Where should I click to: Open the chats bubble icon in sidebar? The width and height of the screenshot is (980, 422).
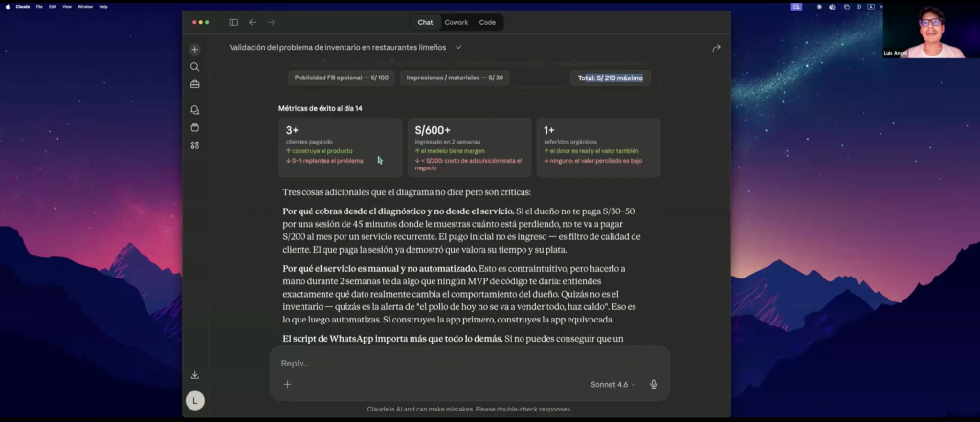[x=195, y=110]
